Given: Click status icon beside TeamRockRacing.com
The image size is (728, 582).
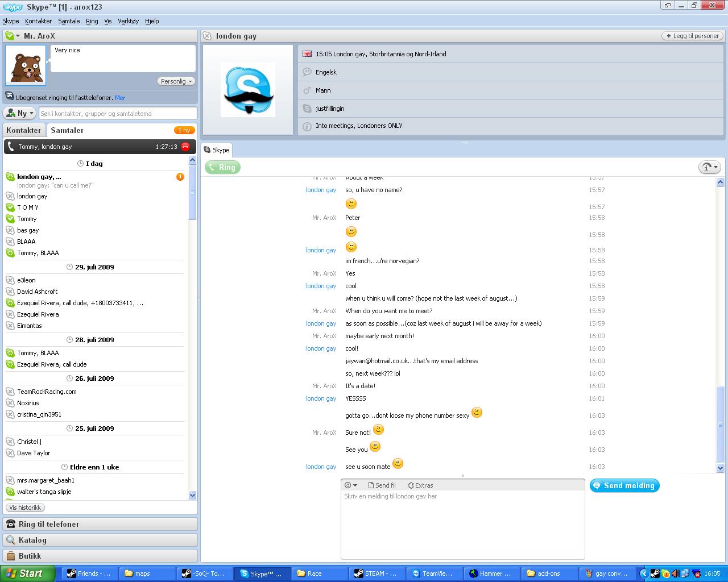Looking at the screenshot, I should (x=10, y=392).
